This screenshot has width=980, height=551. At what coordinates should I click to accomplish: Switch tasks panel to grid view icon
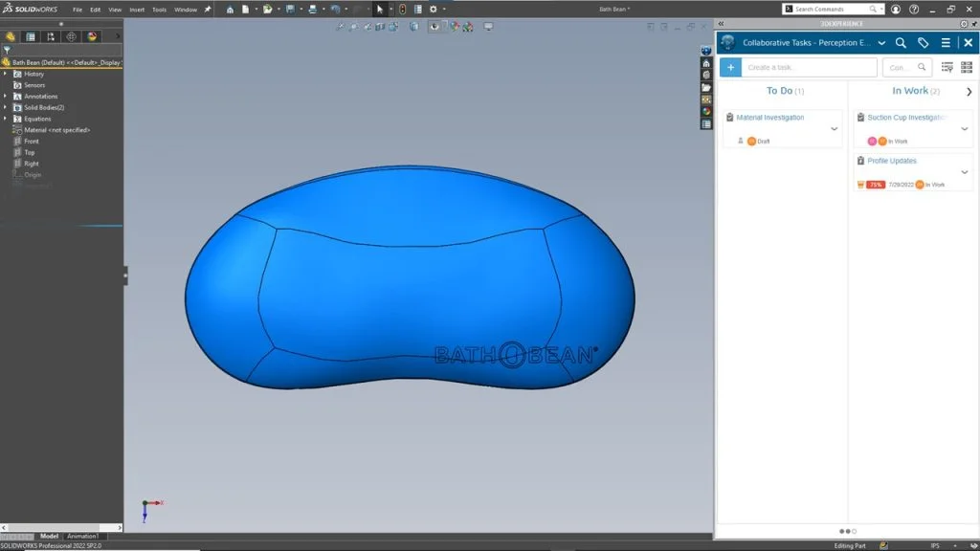(x=965, y=67)
